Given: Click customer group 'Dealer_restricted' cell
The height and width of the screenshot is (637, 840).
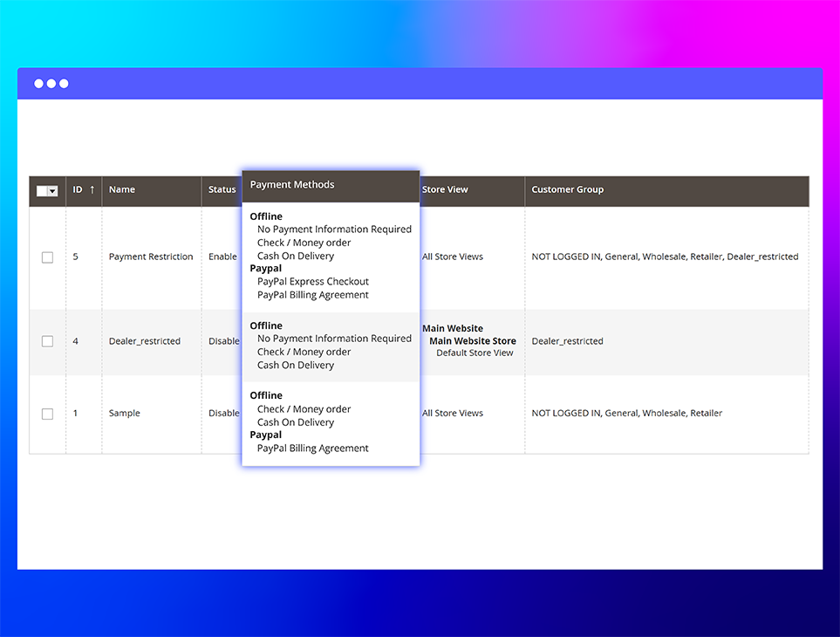Looking at the screenshot, I should [x=567, y=341].
